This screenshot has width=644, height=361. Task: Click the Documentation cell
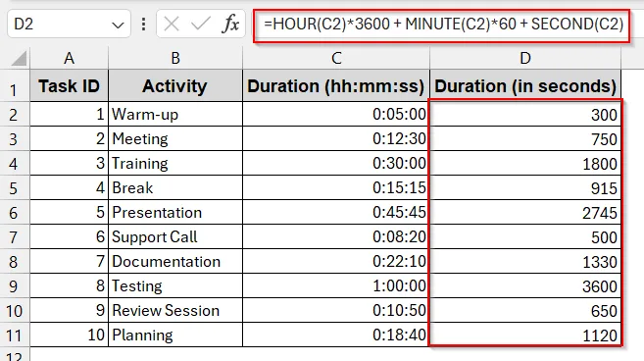tap(175, 262)
